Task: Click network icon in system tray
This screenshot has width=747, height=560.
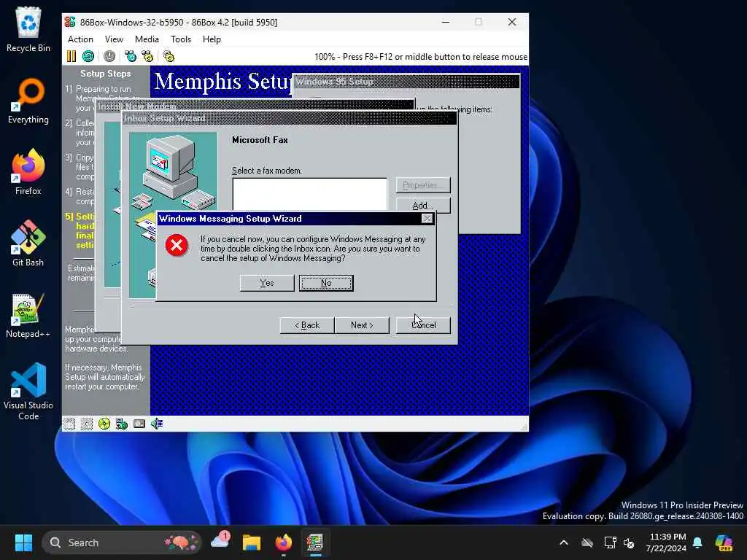Action: pyautogui.click(x=611, y=542)
